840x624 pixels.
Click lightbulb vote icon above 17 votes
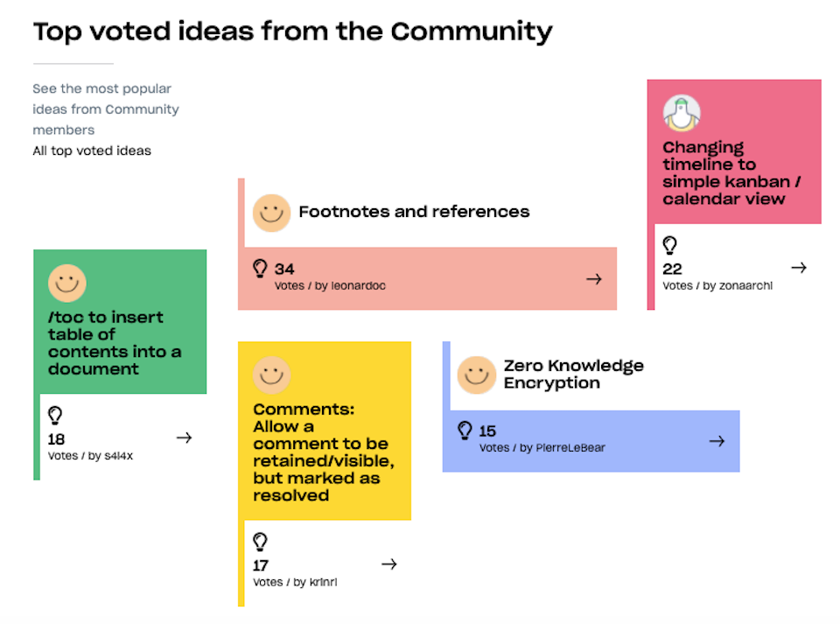[x=260, y=542]
